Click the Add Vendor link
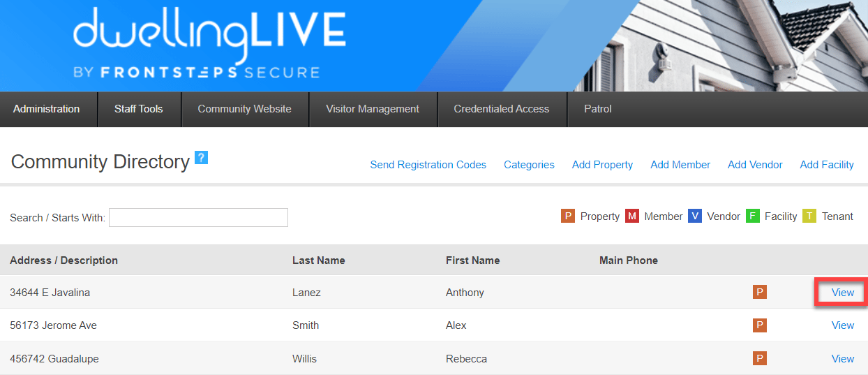Viewport: 868px width, 375px height. click(x=755, y=165)
